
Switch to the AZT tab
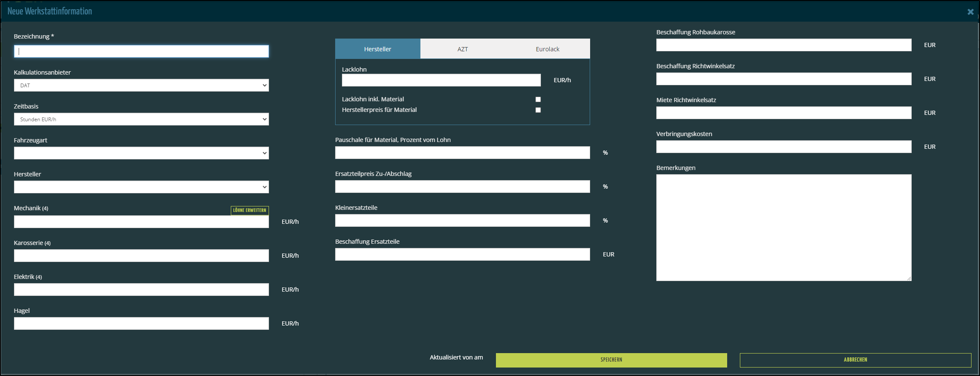click(x=462, y=49)
